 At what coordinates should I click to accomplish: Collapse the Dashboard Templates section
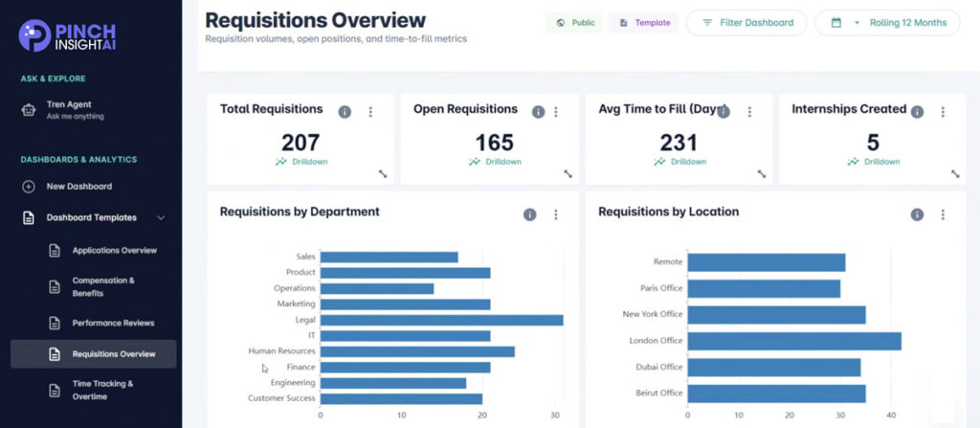click(x=161, y=218)
